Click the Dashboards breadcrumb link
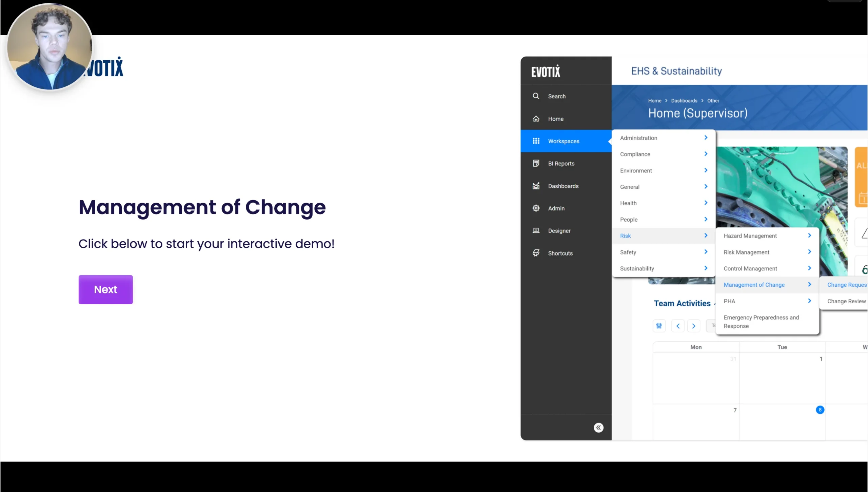868x492 pixels. pos(684,101)
